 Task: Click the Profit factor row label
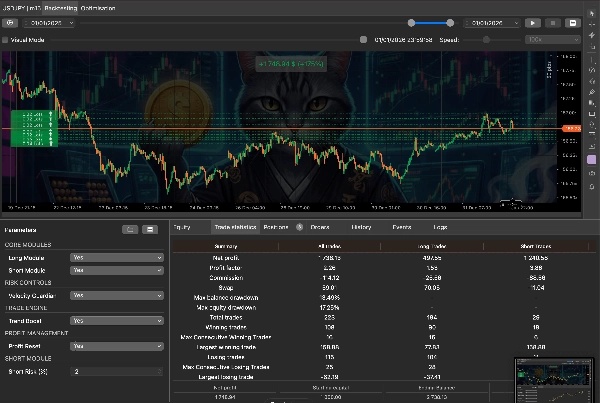226,268
